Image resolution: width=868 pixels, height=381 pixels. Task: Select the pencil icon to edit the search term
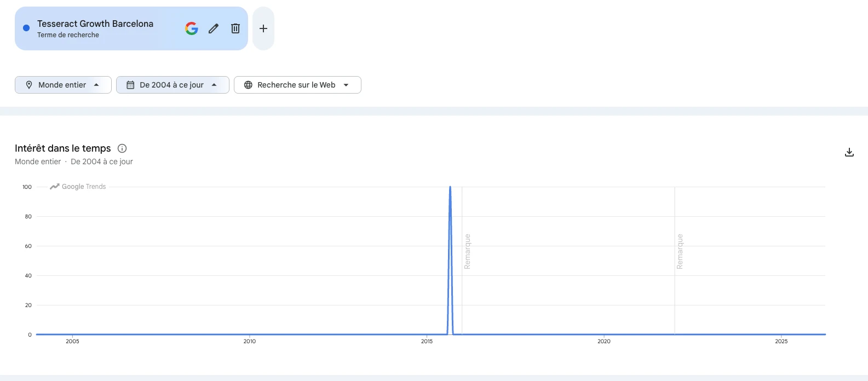point(213,28)
